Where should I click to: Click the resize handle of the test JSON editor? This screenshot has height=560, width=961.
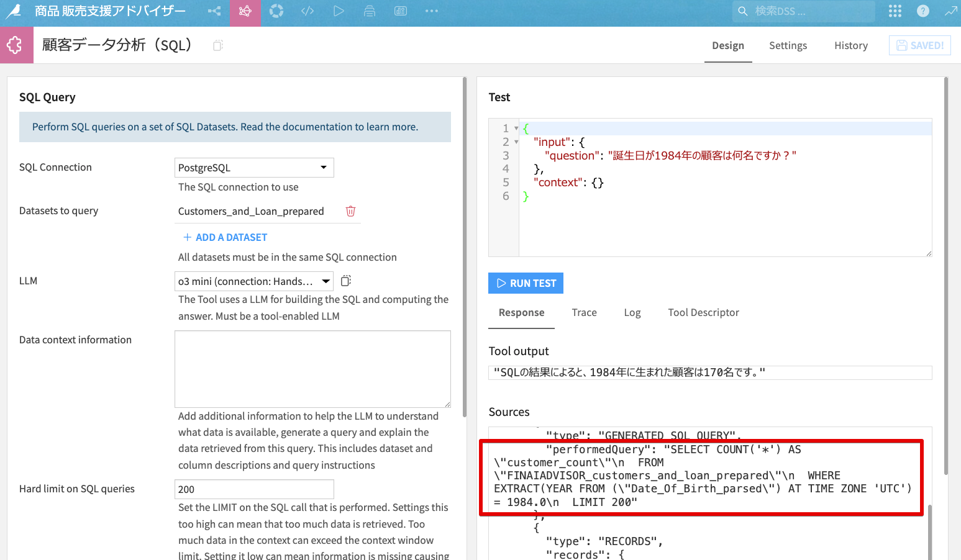coord(929,253)
